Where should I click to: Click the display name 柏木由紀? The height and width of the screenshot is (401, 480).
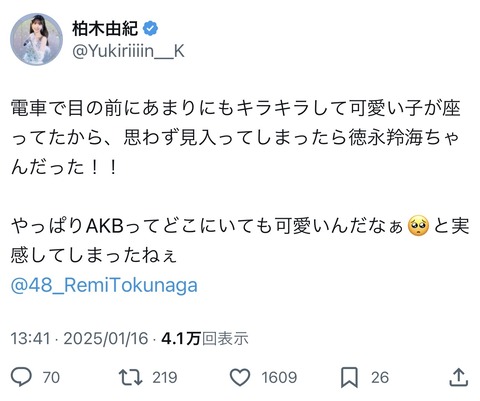[105, 29]
